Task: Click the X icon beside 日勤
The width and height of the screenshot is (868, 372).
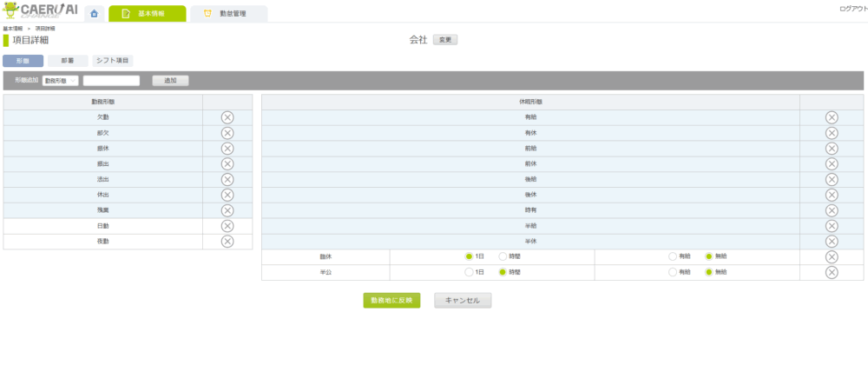Action: (x=227, y=226)
